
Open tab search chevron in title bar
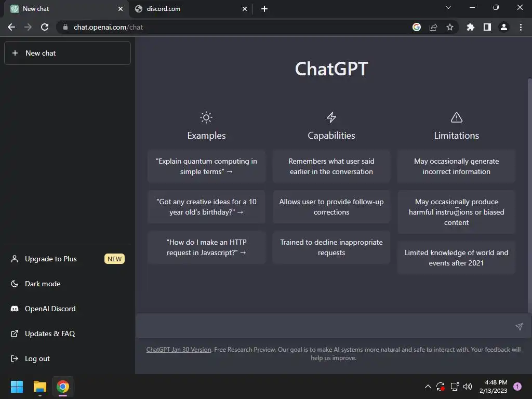[x=448, y=7]
